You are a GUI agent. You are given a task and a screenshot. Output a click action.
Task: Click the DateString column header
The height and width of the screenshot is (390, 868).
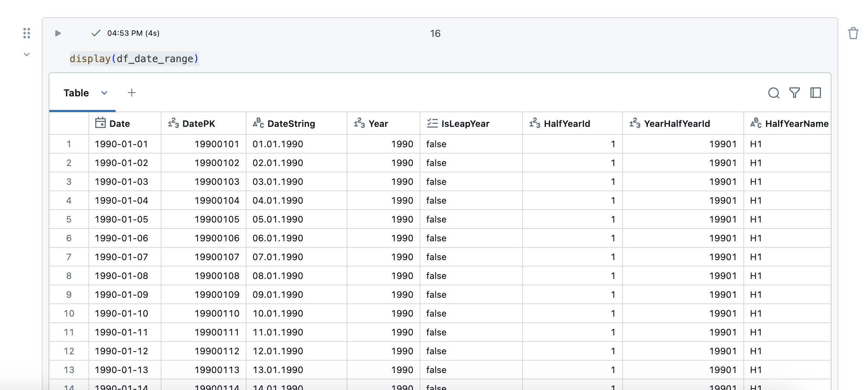pyautogui.click(x=291, y=123)
